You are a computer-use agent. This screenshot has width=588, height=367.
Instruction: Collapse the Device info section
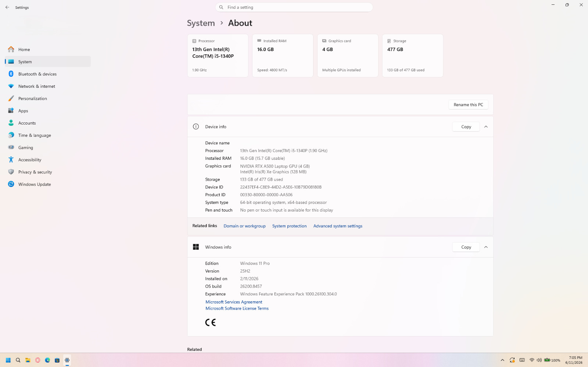[486, 127]
